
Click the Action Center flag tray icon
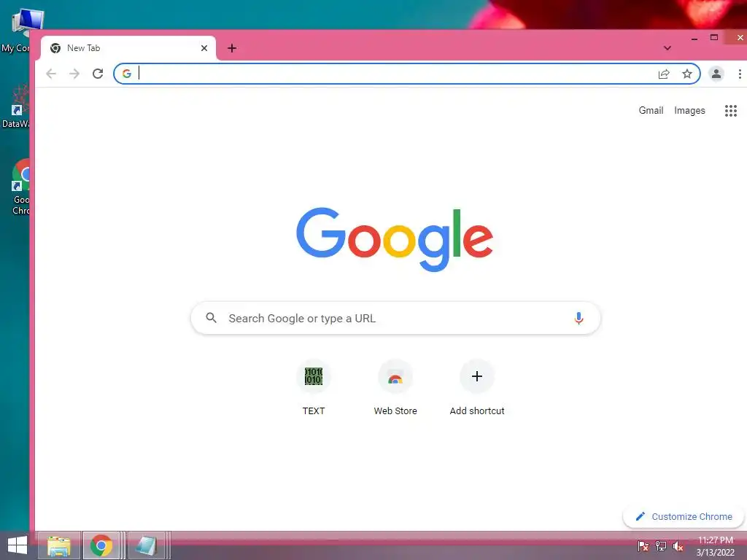coord(643,546)
